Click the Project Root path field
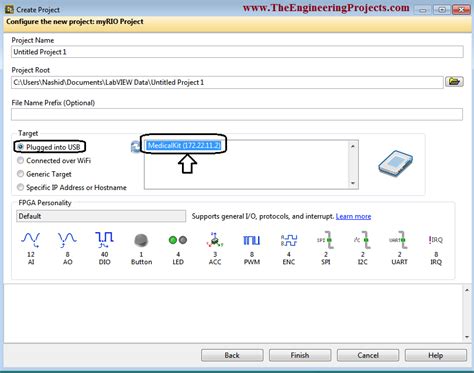 coord(227,82)
